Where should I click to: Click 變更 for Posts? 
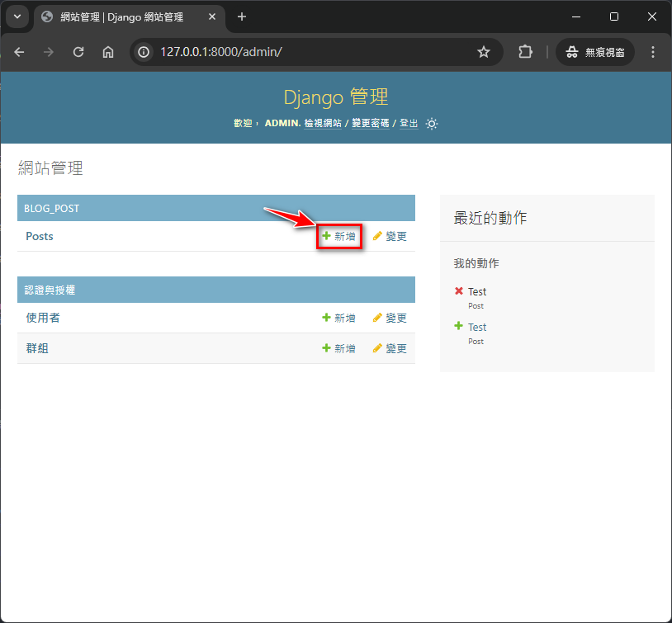[390, 236]
